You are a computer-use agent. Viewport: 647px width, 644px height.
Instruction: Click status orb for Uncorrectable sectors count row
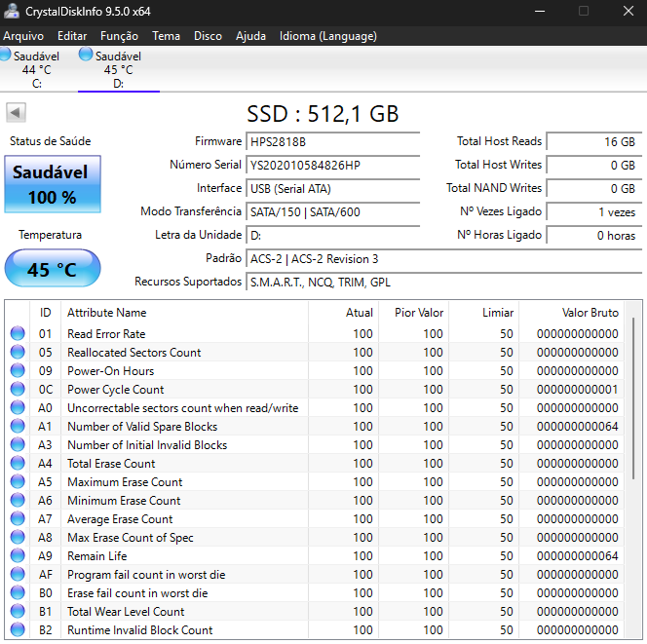18,407
